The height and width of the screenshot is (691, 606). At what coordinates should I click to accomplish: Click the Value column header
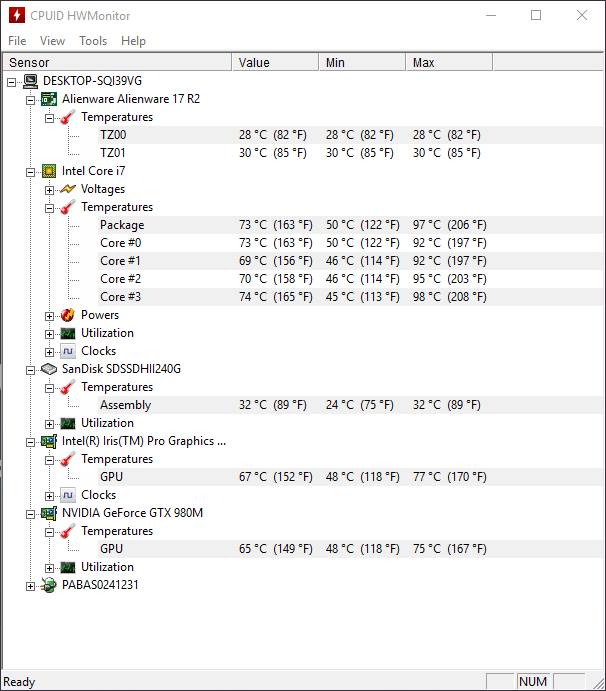click(275, 62)
